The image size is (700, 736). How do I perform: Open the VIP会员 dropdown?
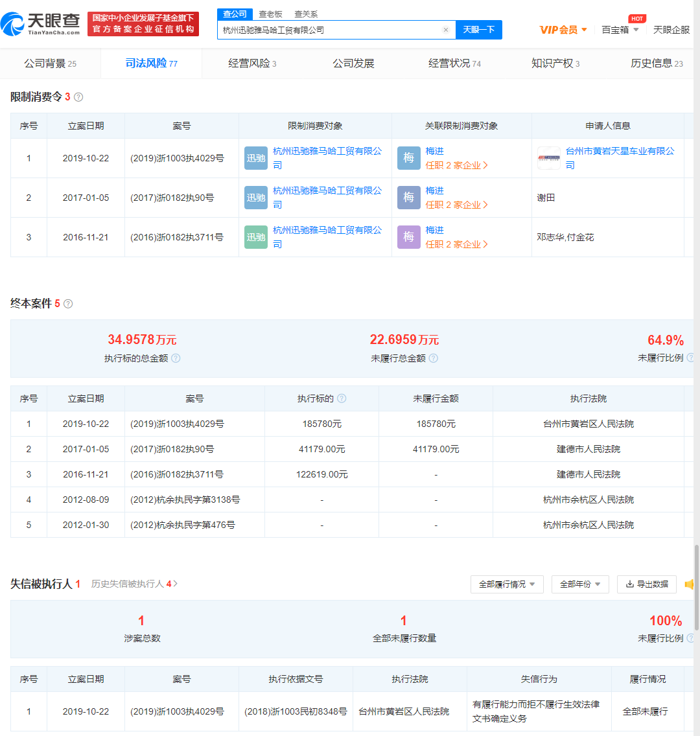[x=563, y=30]
